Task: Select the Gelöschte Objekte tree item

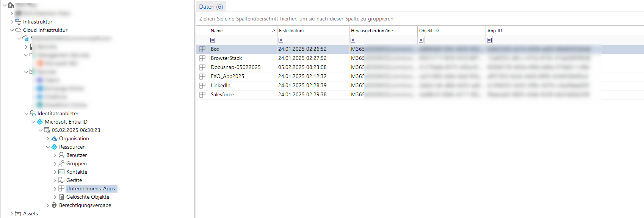Action: coord(88,197)
